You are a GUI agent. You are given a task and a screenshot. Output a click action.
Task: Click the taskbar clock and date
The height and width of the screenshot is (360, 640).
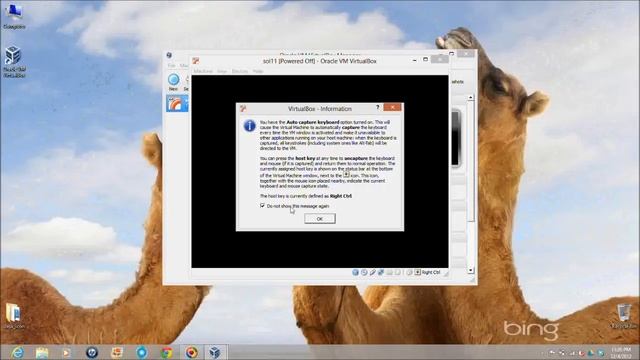tap(621, 353)
